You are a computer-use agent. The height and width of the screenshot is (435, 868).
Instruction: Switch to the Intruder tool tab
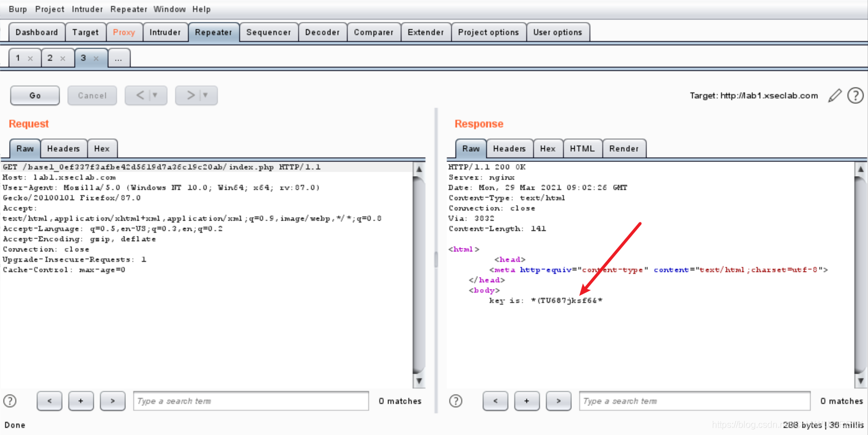(x=165, y=32)
